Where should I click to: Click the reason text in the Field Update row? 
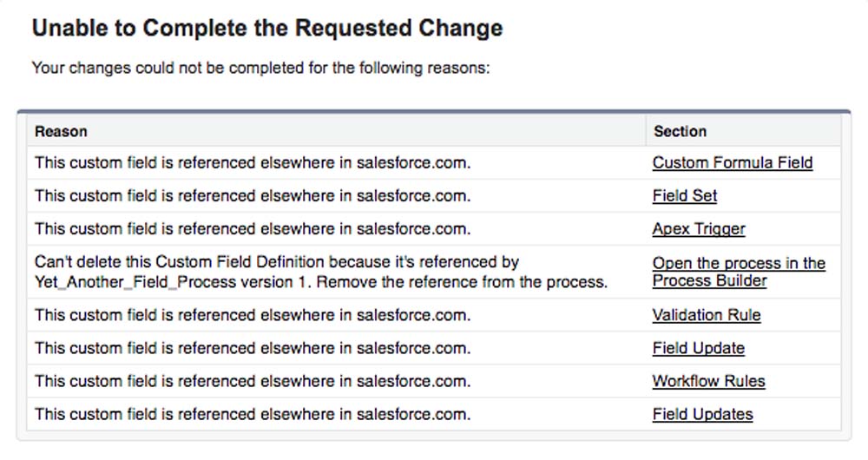pos(253,348)
